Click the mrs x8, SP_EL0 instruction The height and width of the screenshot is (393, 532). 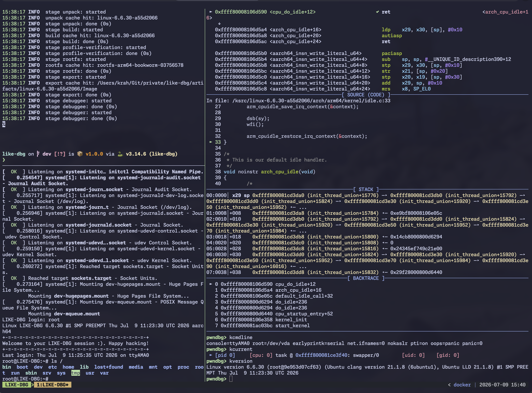click(406, 89)
